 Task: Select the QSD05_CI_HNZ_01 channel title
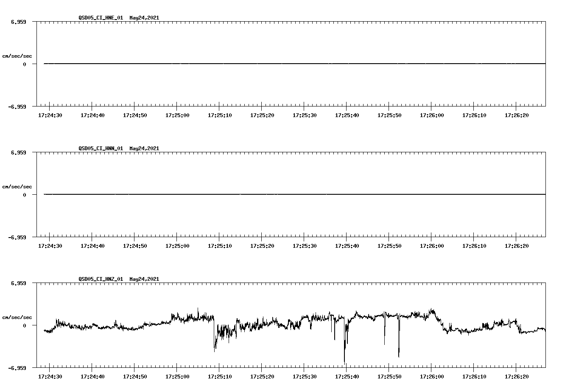(x=101, y=279)
